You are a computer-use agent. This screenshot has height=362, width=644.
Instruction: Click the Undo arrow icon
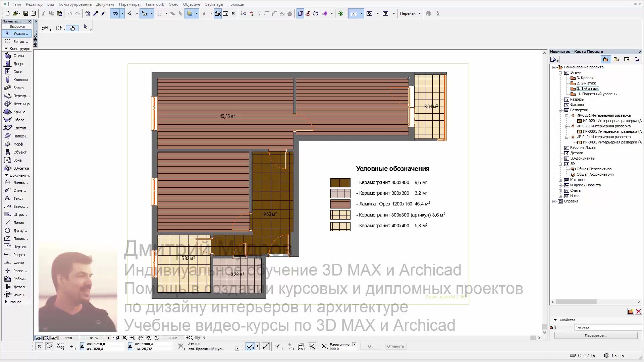(x=69, y=13)
